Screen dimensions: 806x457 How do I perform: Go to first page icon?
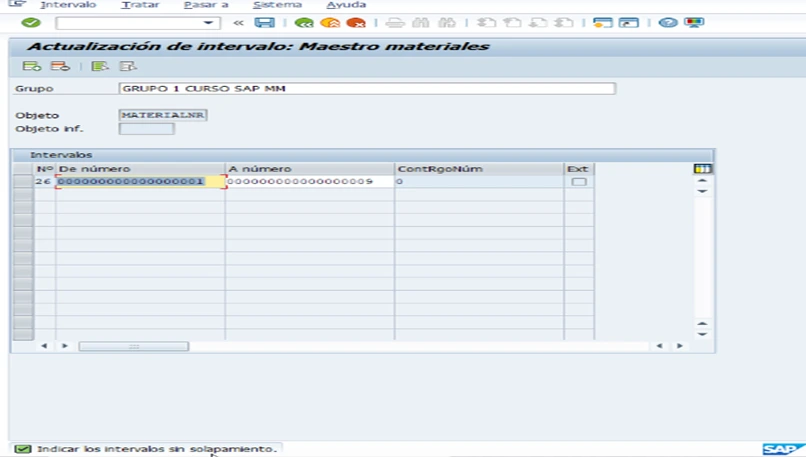point(486,23)
